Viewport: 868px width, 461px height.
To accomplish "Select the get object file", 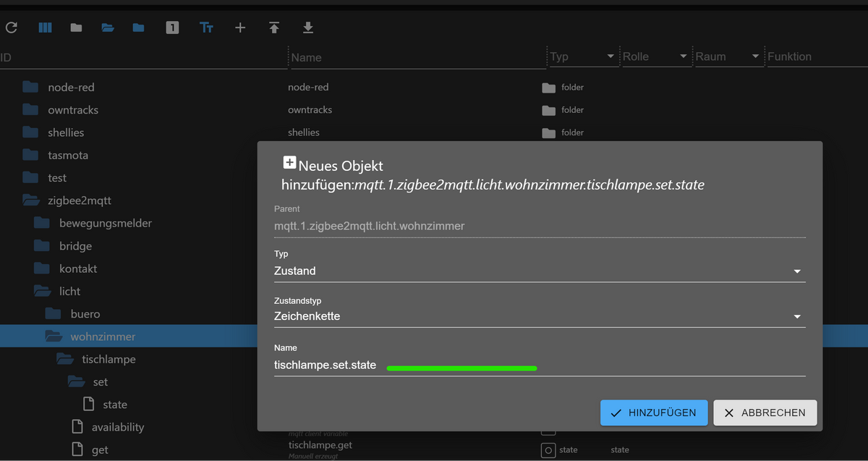I will point(100,449).
